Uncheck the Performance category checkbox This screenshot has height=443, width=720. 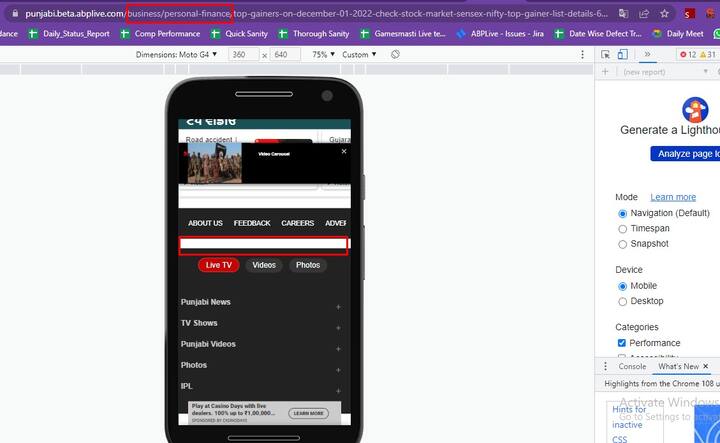622,343
